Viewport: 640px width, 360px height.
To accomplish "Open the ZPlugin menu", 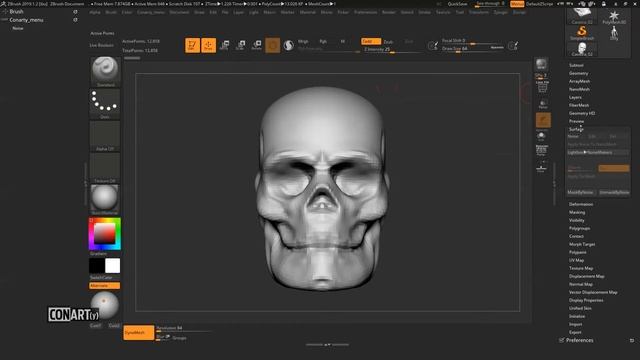I will pos(501,12).
